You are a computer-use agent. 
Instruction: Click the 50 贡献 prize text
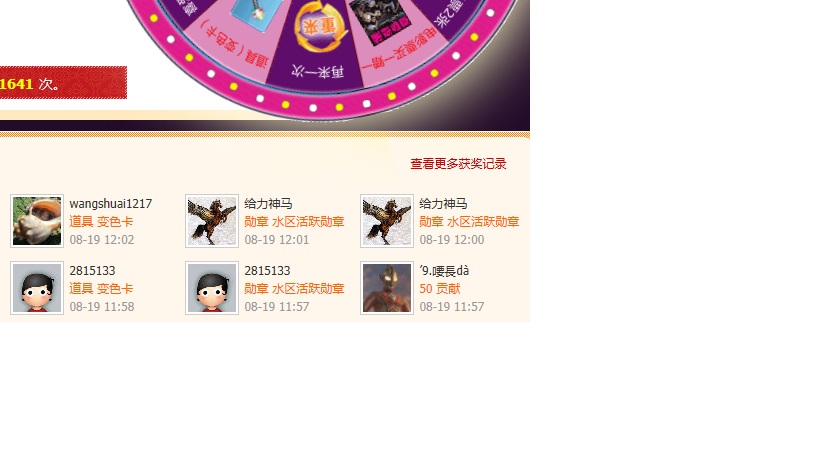(x=440, y=289)
